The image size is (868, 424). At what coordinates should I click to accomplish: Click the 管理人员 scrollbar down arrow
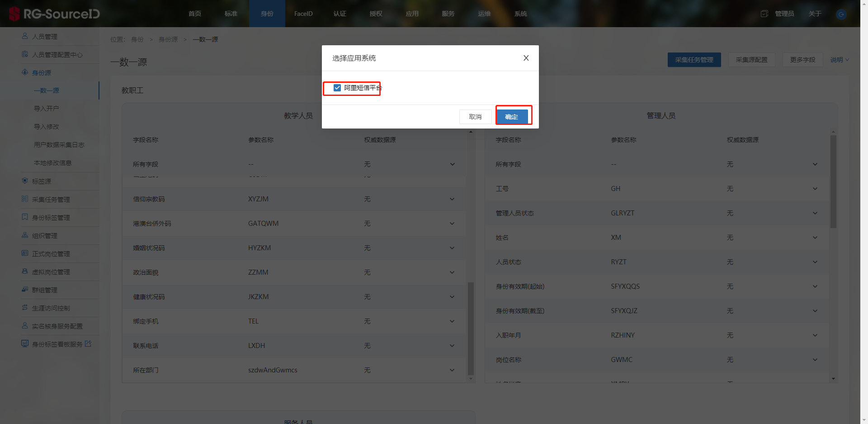(x=833, y=379)
